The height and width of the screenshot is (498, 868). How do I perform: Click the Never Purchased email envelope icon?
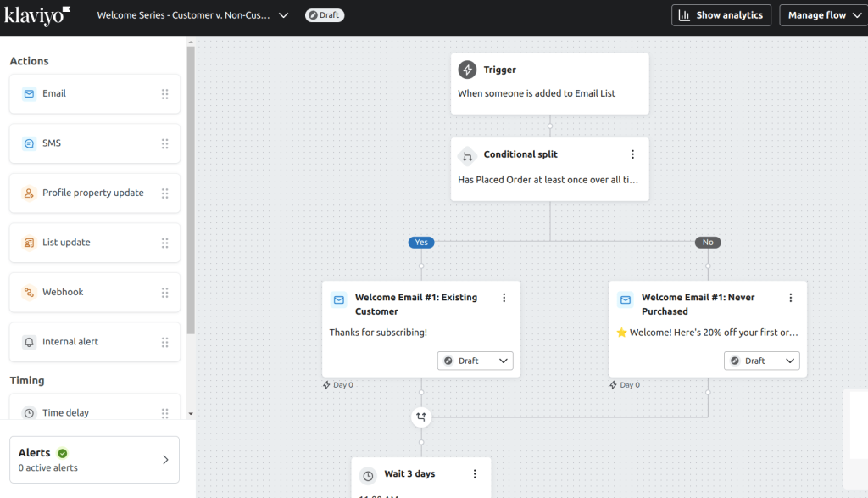pos(626,299)
